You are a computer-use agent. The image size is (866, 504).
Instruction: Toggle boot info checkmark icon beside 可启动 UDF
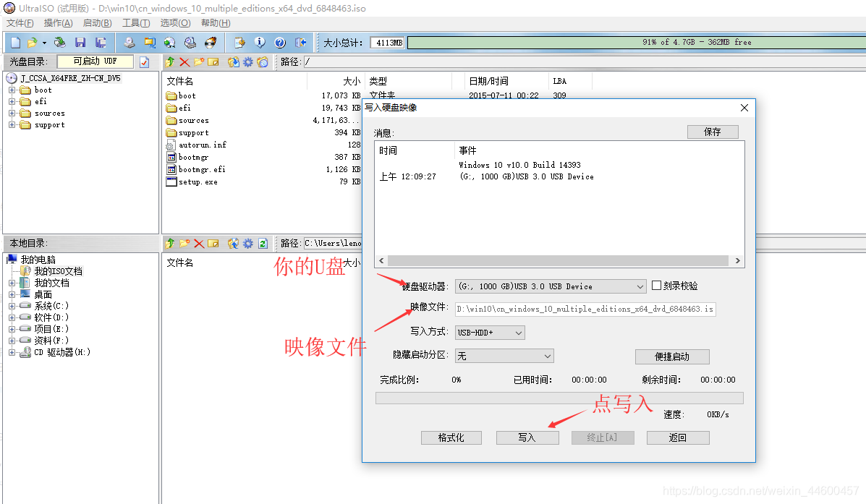(144, 62)
